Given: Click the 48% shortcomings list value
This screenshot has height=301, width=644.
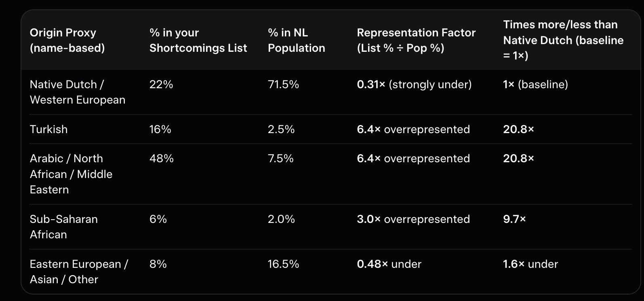Looking at the screenshot, I should (161, 159).
